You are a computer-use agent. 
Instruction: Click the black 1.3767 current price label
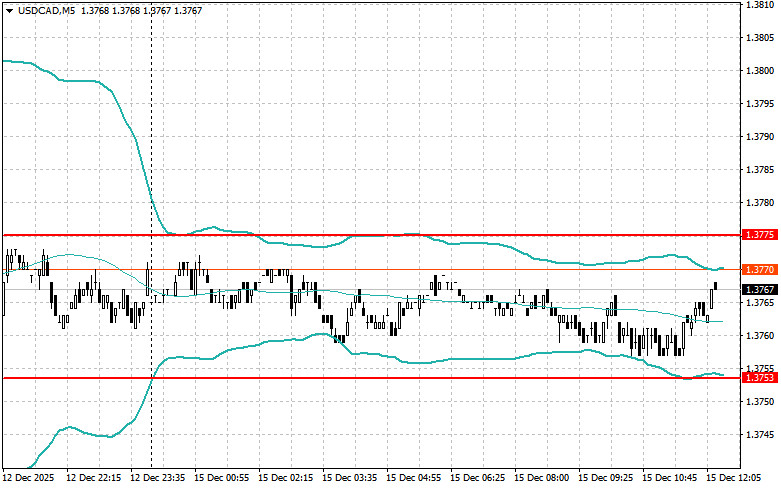tap(760, 289)
